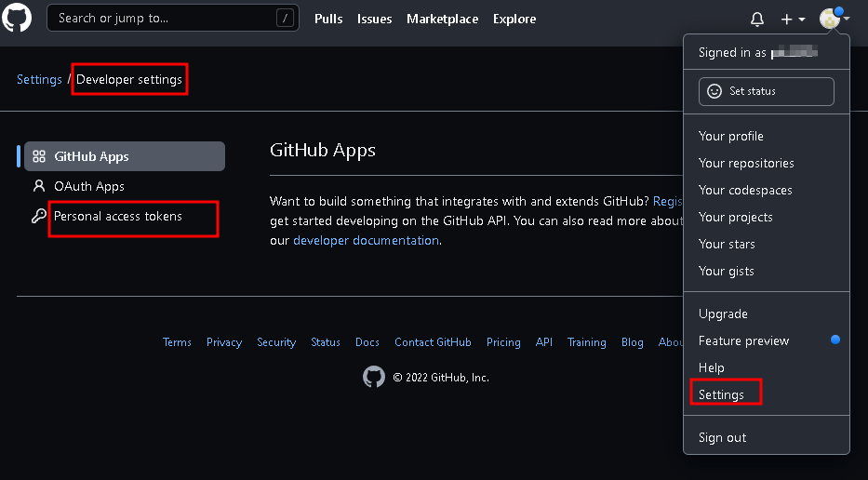Screen dimensions: 868x480
Task: Open the Docs footer link
Action: (x=367, y=342)
